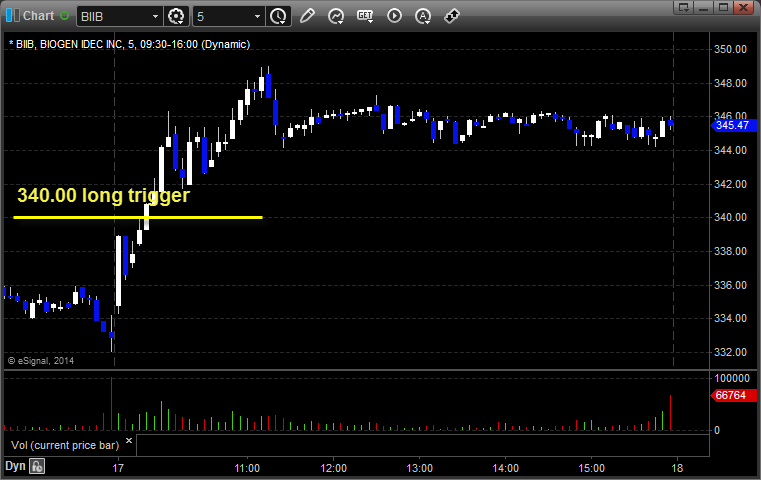Screen dimensions: 761x480
Task: Click the 345.47 current price marker
Action: 733,125
